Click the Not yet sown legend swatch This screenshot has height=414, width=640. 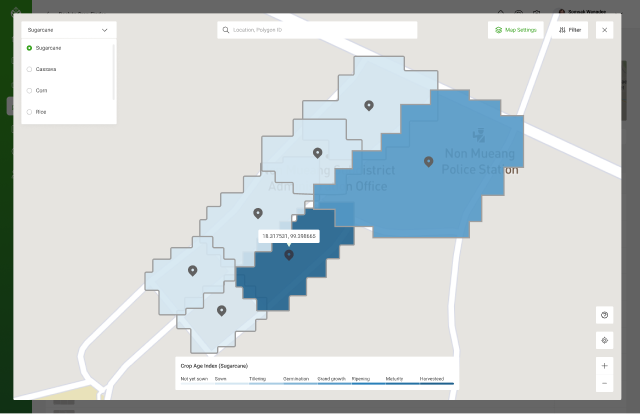pyautogui.click(x=197, y=383)
